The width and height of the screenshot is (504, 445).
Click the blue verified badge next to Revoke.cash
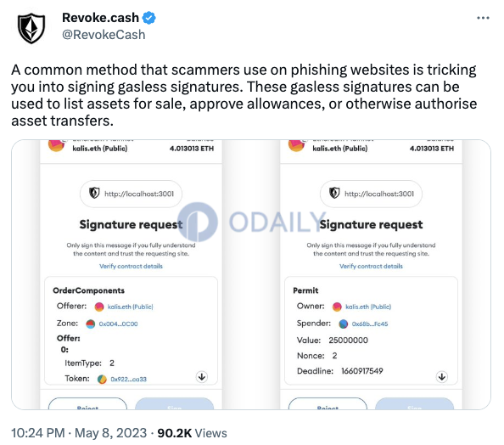[149, 18]
